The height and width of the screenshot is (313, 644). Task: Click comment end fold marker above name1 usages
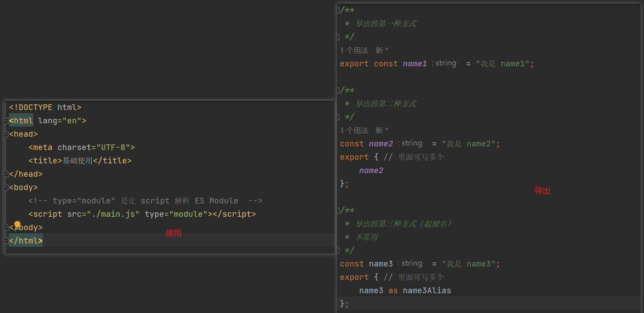338,37
